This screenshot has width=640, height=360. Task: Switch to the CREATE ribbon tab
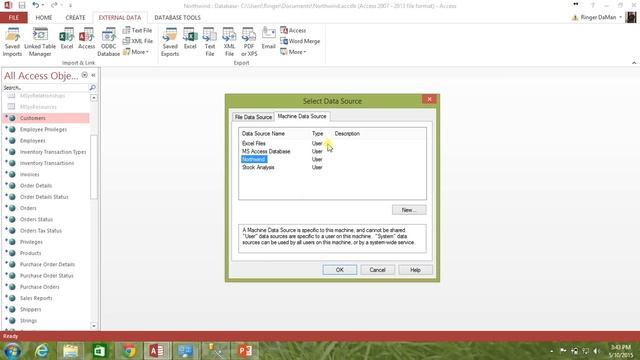(x=76, y=18)
